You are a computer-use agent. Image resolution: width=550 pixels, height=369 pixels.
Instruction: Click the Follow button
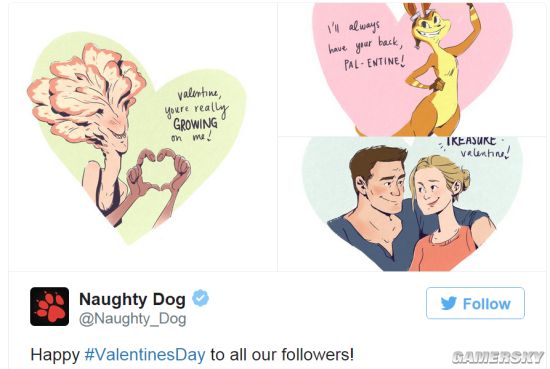click(475, 303)
